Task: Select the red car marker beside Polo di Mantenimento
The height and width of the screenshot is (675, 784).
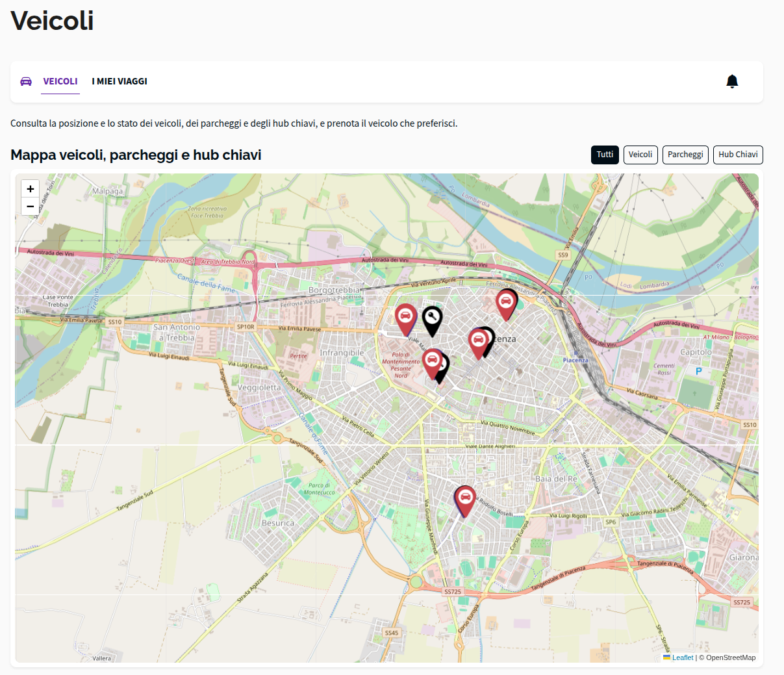Action: pyautogui.click(x=432, y=363)
